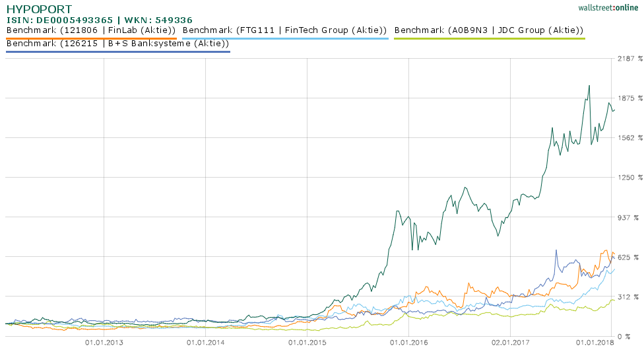Select the B+S Banksysteme benchmark legend label

(x=117, y=44)
